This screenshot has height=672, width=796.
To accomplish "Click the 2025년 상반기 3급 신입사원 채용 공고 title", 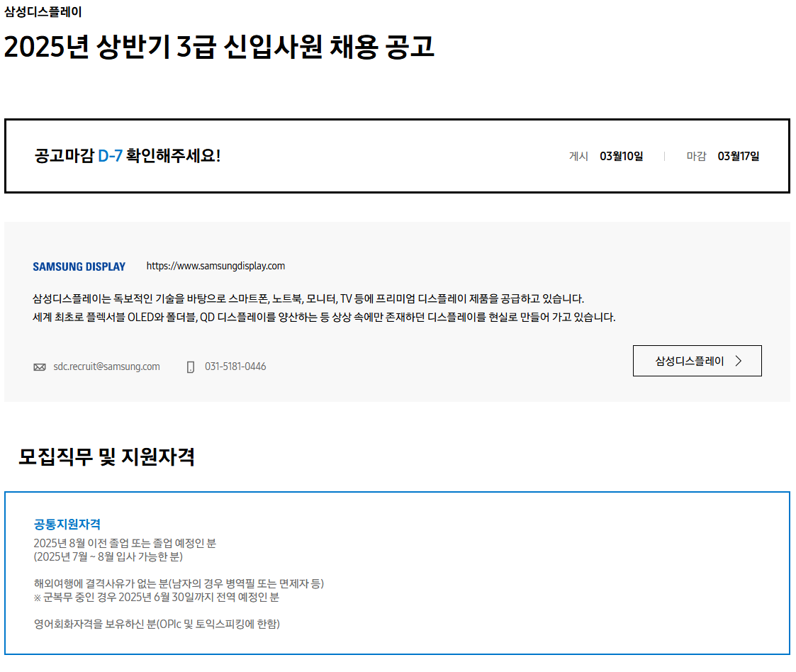I will coord(219,47).
